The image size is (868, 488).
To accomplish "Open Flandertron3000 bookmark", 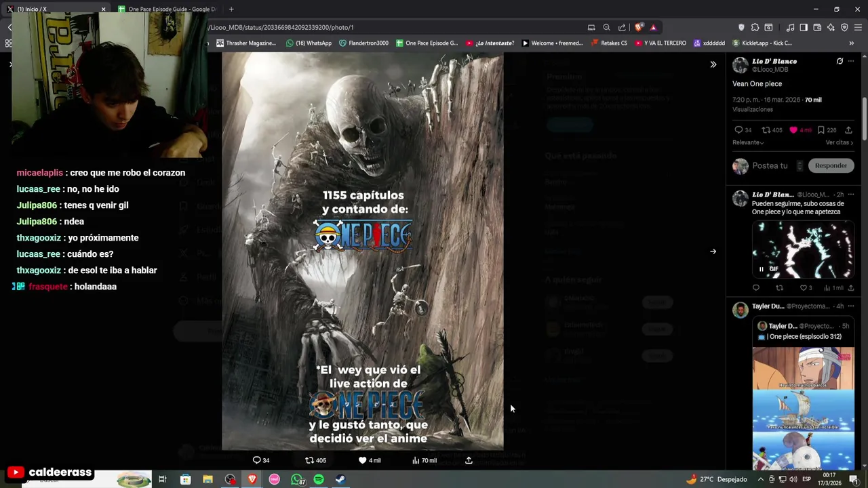I will [x=363, y=43].
